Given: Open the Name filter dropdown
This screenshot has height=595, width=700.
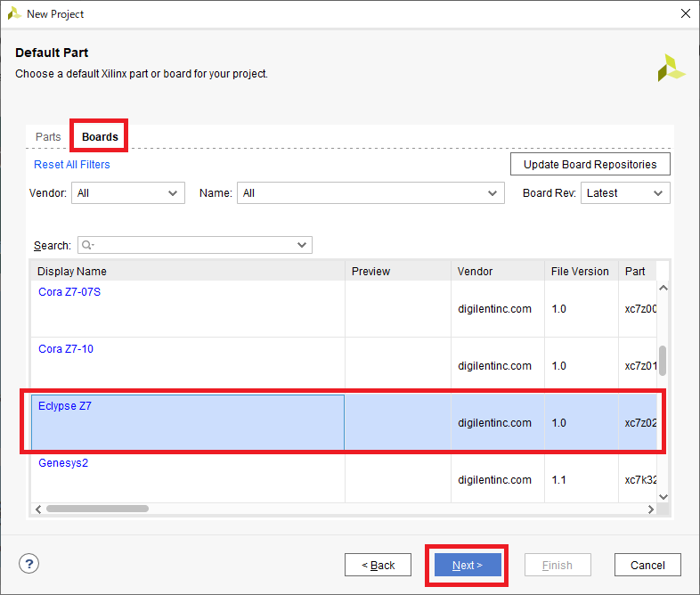Looking at the screenshot, I should (370, 193).
